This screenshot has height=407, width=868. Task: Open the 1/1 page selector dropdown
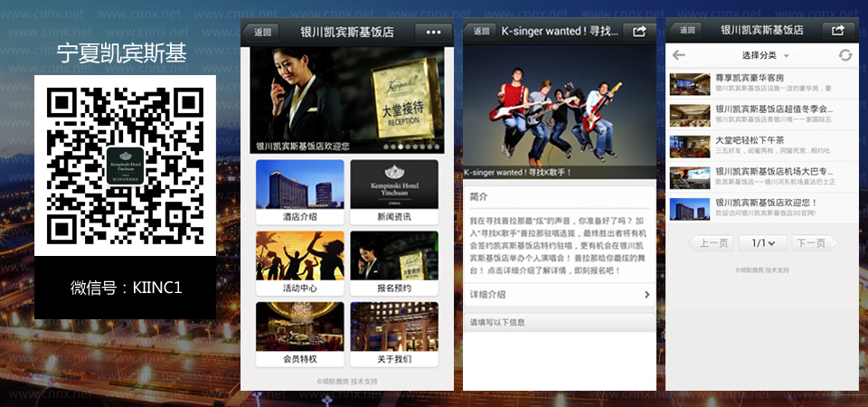[x=762, y=243]
